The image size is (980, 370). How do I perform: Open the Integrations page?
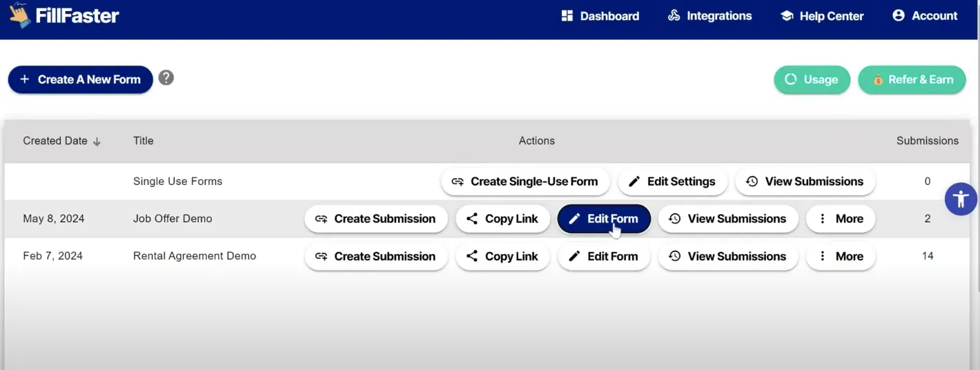[x=709, y=16]
